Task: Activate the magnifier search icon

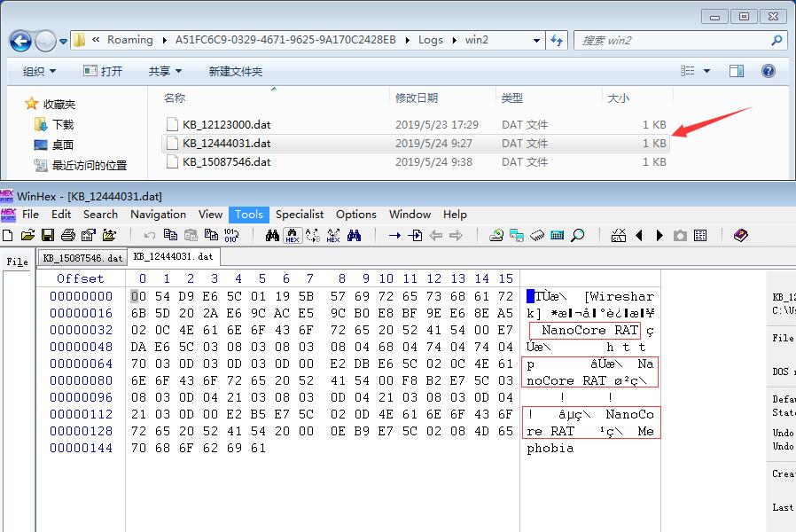Action: [578, 235]
